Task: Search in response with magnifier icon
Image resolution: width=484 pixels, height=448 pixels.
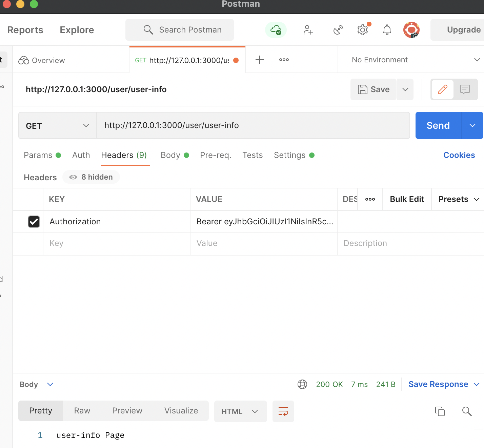Action: point(467,411)
